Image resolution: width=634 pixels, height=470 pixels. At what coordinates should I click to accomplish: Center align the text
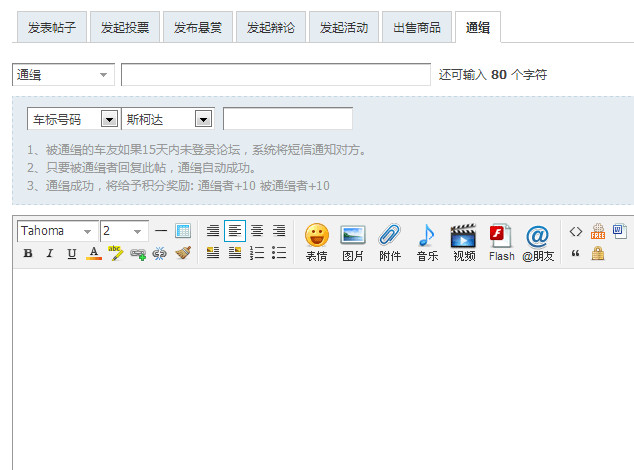(257, 231)
